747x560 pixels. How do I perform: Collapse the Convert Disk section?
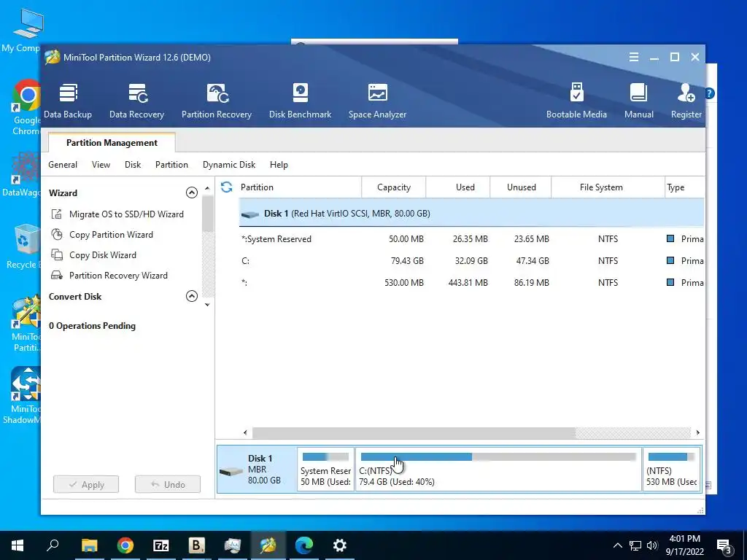(192, 296)
